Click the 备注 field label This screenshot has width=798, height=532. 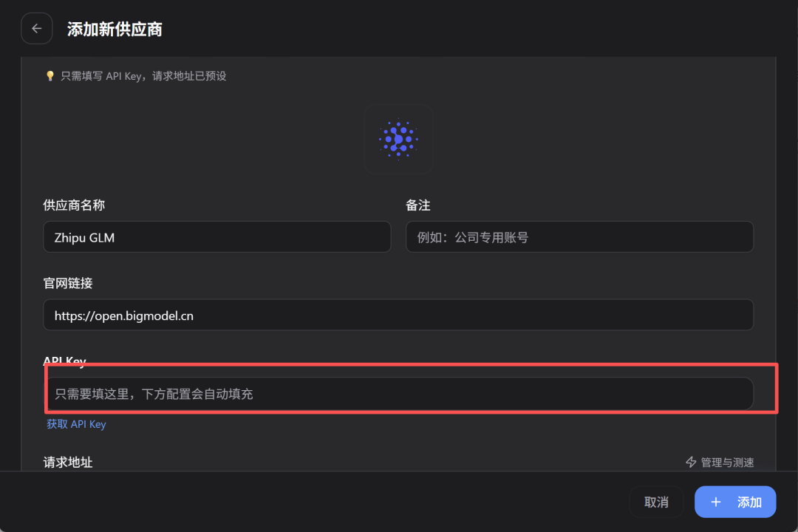(x=418, y=205)
